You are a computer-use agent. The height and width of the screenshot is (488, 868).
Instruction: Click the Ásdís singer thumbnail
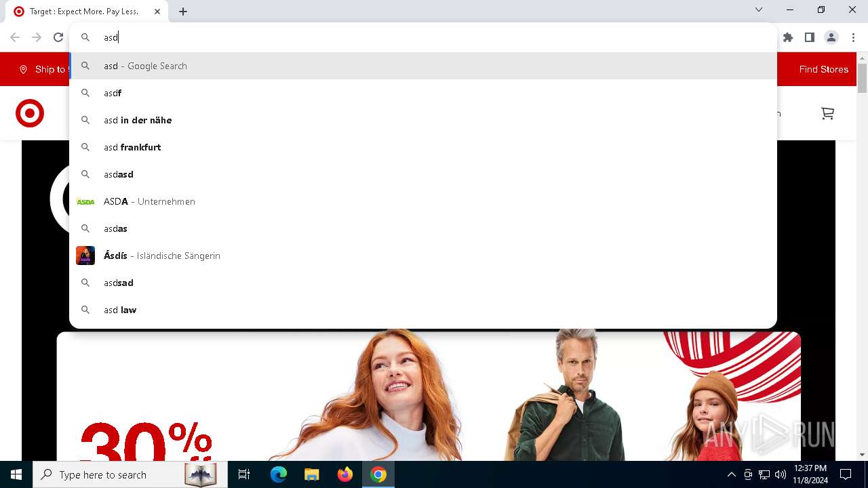tap(85, 256)
